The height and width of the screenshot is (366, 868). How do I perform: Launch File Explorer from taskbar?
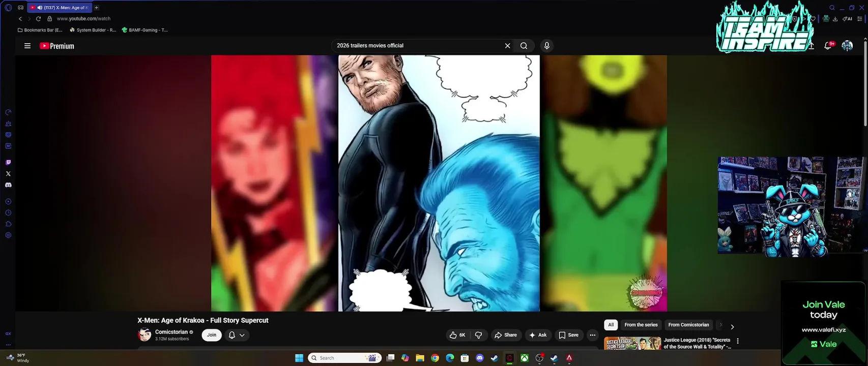point(420,358)
